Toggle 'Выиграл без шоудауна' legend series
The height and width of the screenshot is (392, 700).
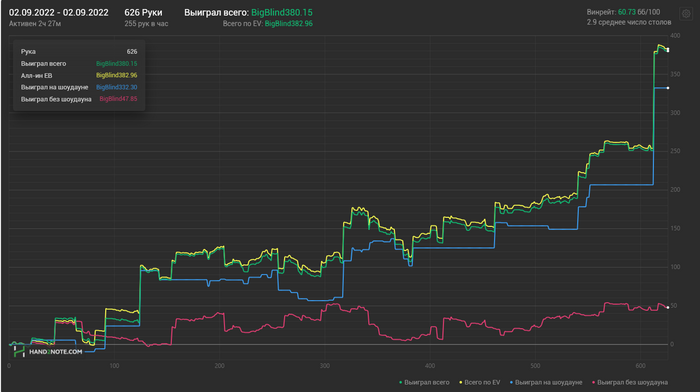629,382
